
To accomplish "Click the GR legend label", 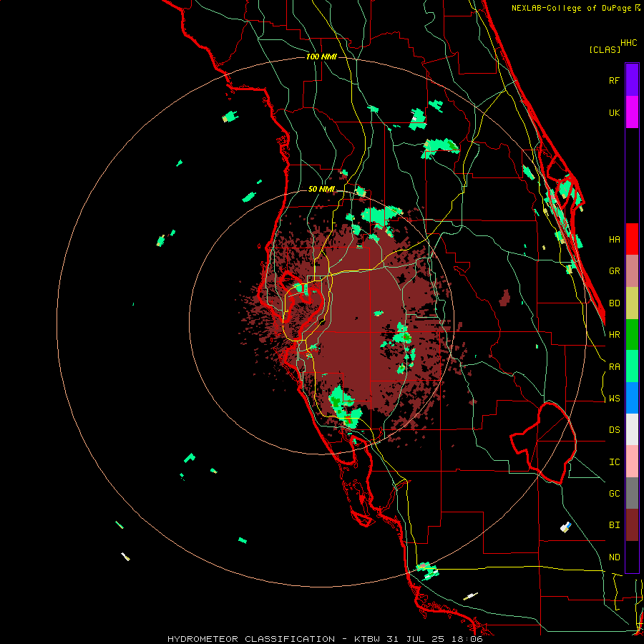I will pos(615,271).
